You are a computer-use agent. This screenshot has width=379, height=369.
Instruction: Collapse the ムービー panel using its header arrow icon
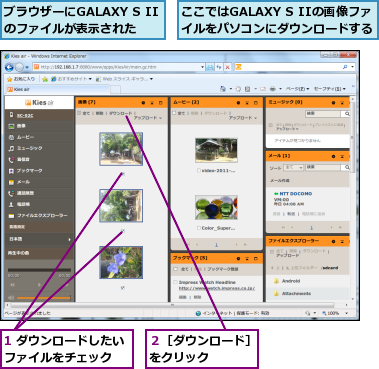pos(247,103)
